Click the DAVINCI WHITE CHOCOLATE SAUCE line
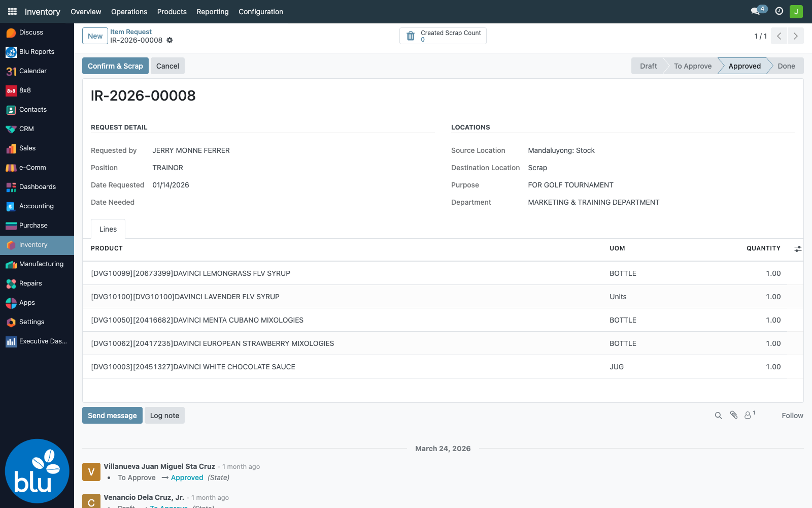Screen dimensions: 812x508 [443, 367]
